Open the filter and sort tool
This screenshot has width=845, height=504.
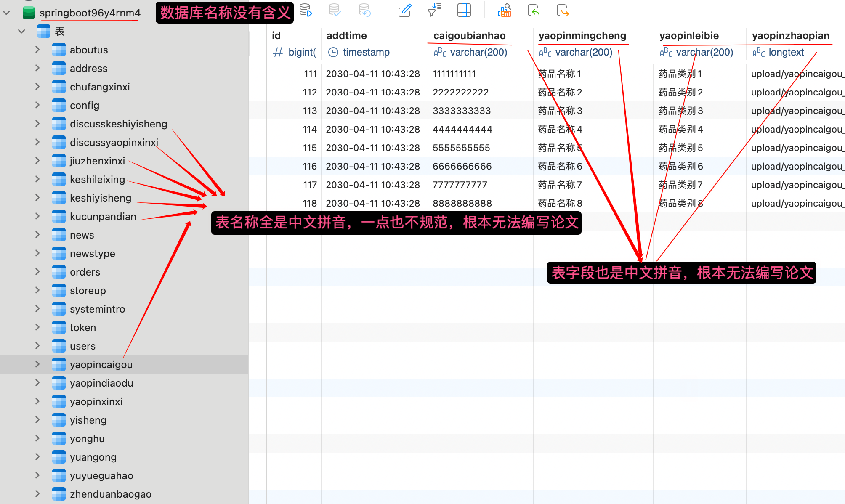pyautogui.click(x=434, y=10)
